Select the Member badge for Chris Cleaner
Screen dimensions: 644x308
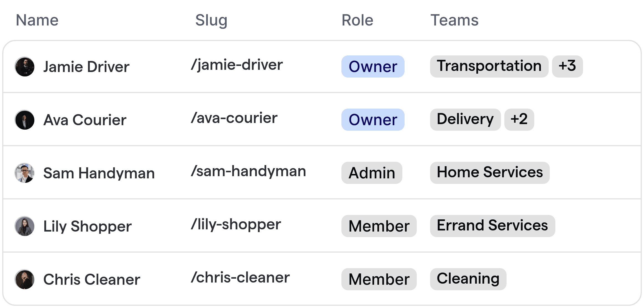pos(379,279)
